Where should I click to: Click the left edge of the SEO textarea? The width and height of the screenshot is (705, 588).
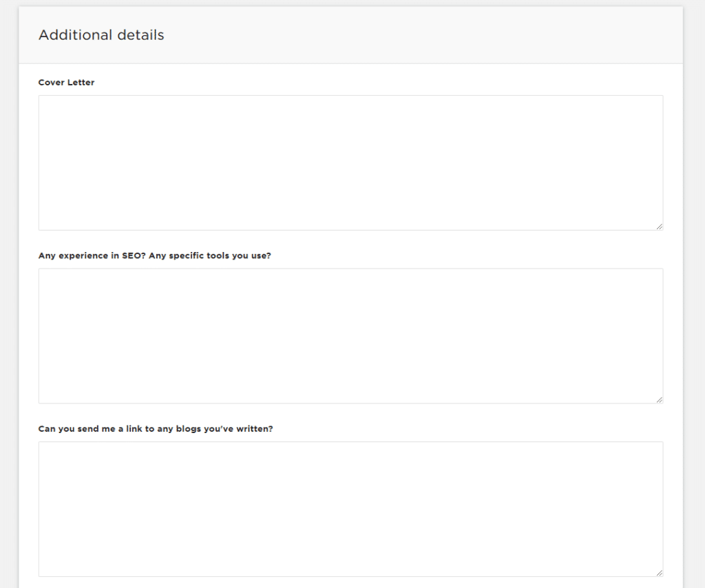(x=40, y=335)
